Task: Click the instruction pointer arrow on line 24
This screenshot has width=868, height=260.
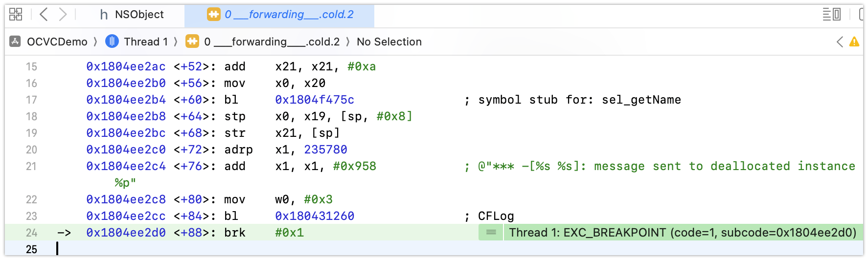Action: coord(64,233)
